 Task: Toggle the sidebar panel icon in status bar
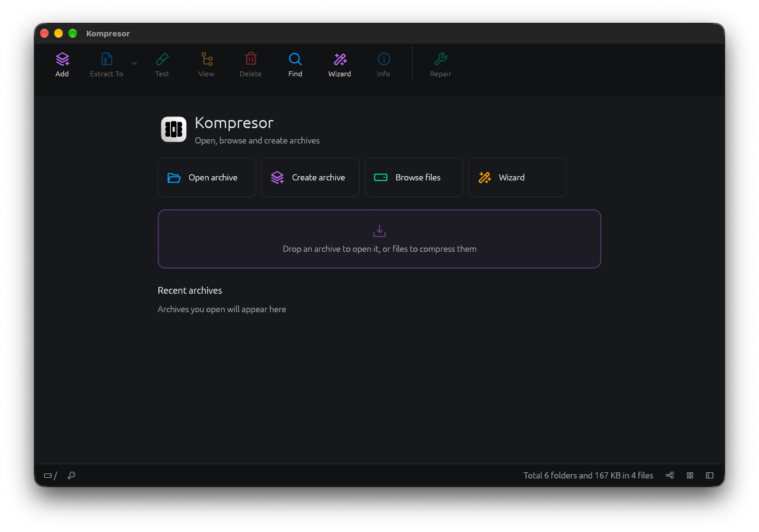(x=710, y=475)
